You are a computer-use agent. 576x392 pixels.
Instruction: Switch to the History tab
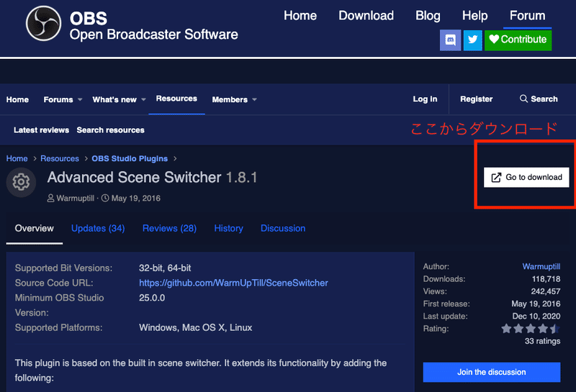point(228,228)
